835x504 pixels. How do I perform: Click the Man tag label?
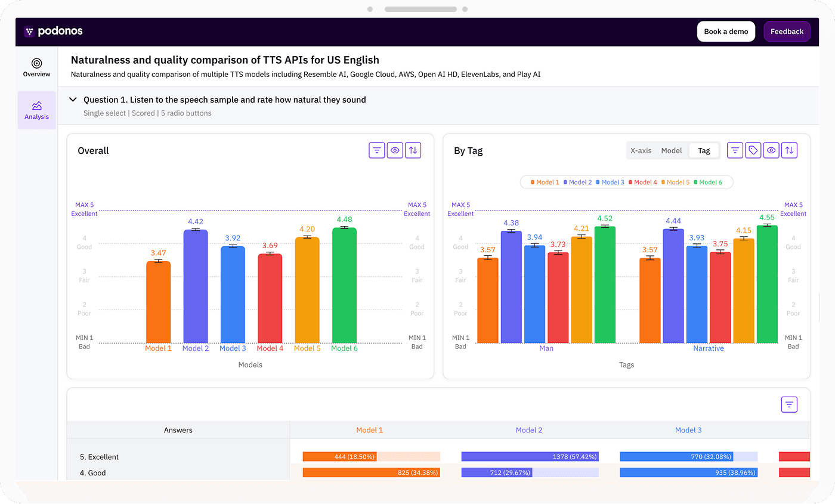(x=546, y=348)
